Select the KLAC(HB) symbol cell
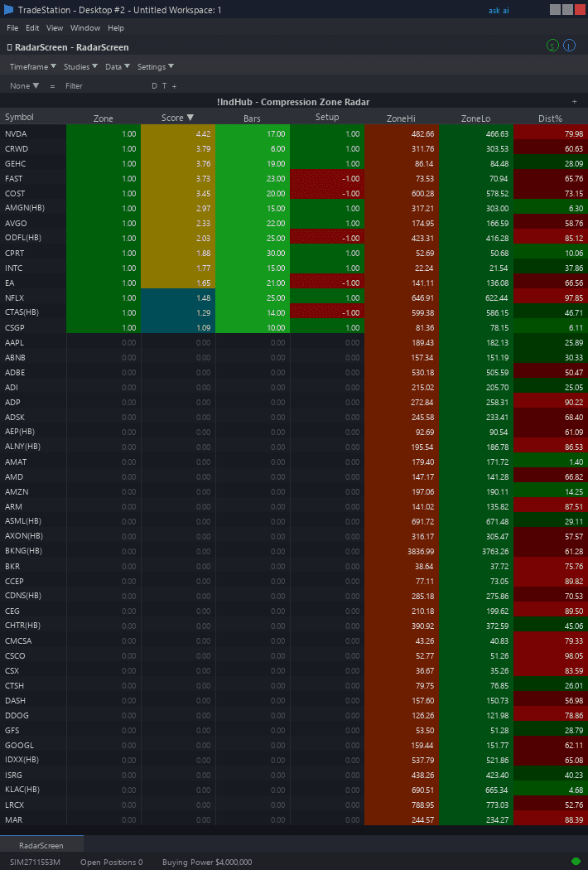The width and height of the screenshot is (588, 870). tap(33, 789)
